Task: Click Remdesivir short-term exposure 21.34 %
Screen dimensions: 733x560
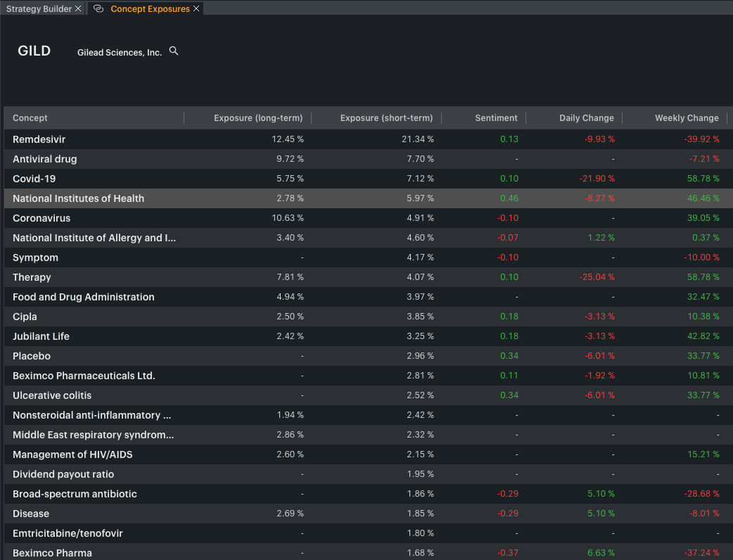Action: coord(417,139)
